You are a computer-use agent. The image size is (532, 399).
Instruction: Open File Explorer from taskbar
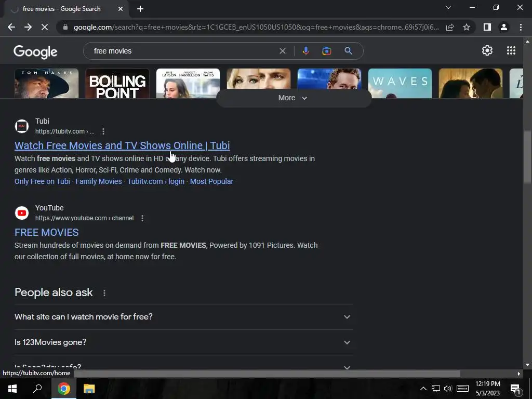(x=89, y=389)
